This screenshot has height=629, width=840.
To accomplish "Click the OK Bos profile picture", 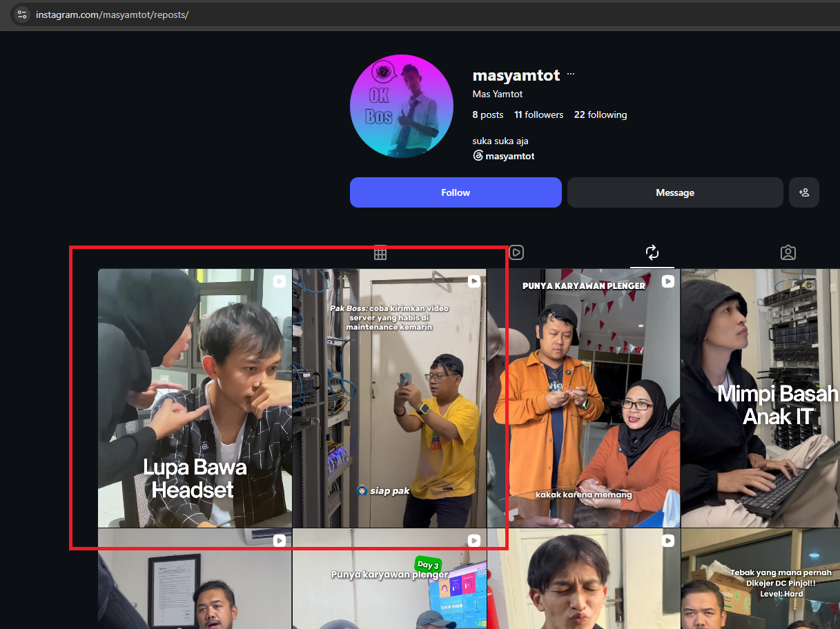I will (x=402, y=106).
